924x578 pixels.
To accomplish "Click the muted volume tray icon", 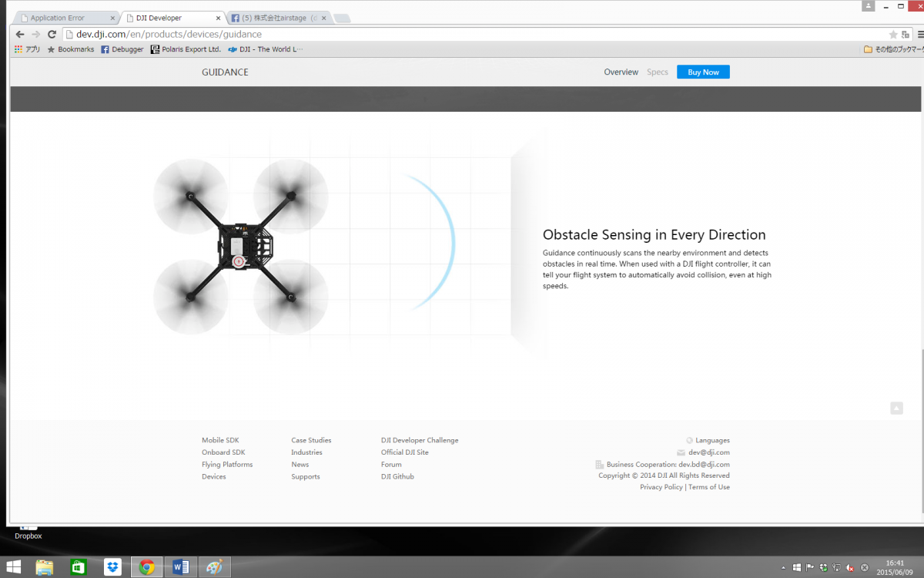I will tap(850, 567).
